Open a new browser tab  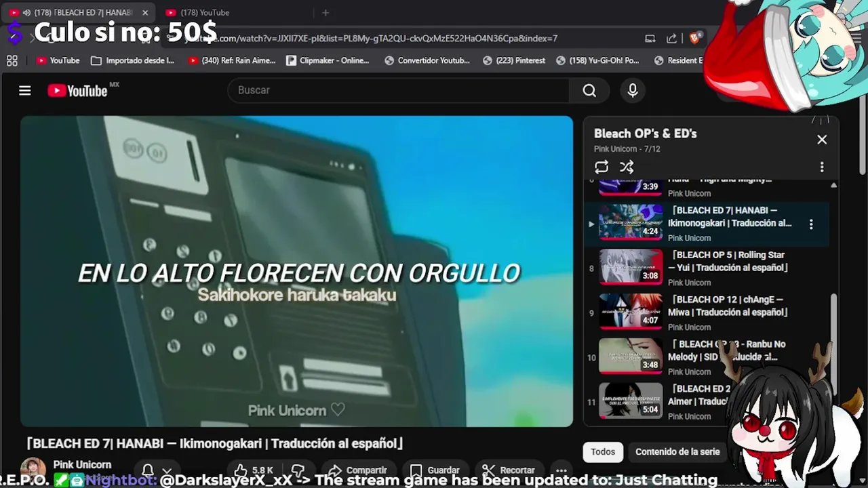pyautogui.click(x=325, y=12)
